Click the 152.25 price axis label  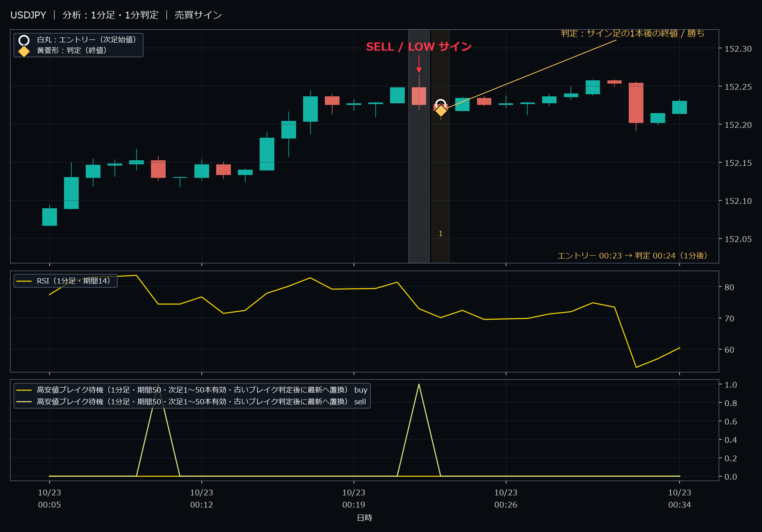738,87
